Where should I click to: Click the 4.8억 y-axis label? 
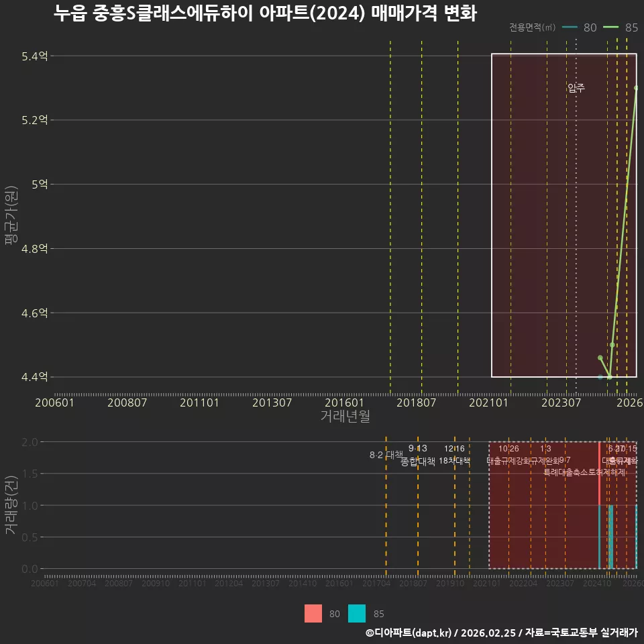34,248
